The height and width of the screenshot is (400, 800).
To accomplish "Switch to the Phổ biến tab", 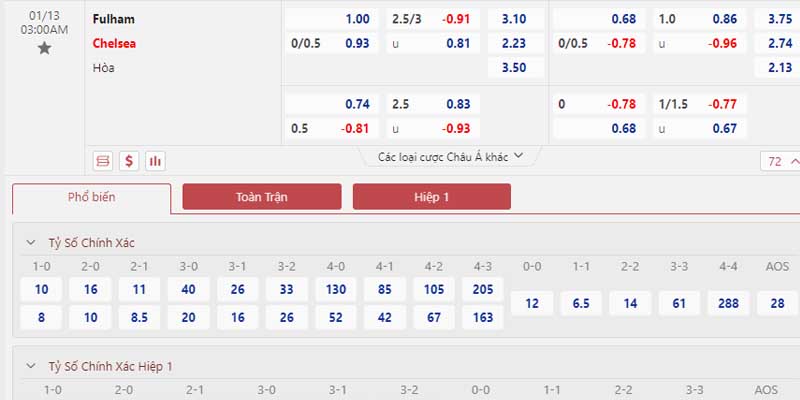I will [x=92, y=198].
